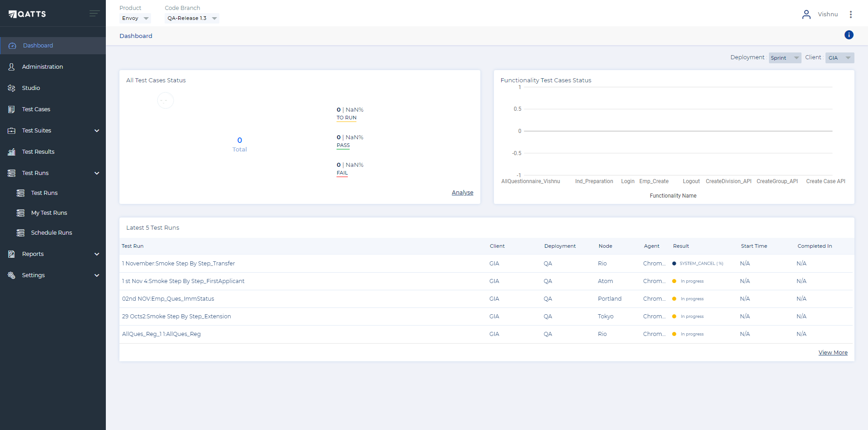The height and width of the screenshot is (430, 868).
Task: Change Deployment using the Sprint dropdown
Action: 784,58
